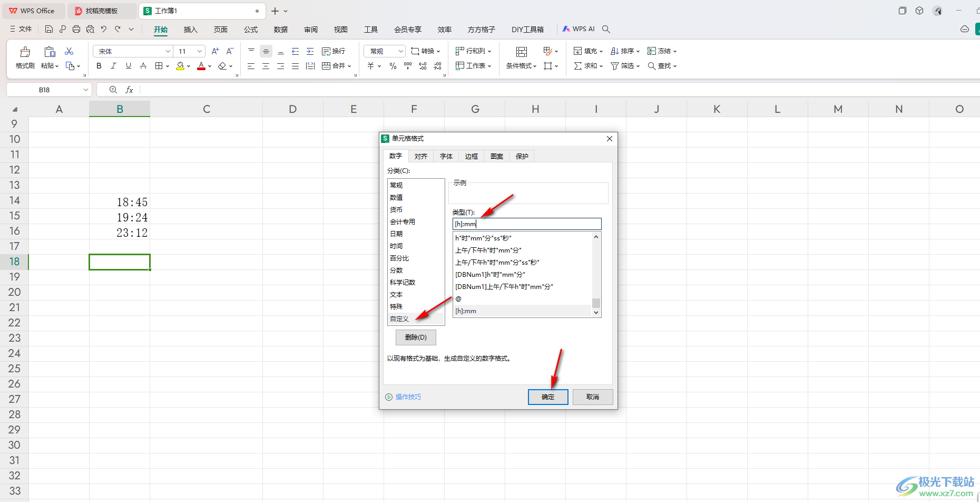The height and width of the screenshot is (502, 980).
Task: Click the WPS AI button
Action: (x=579, y=29)
